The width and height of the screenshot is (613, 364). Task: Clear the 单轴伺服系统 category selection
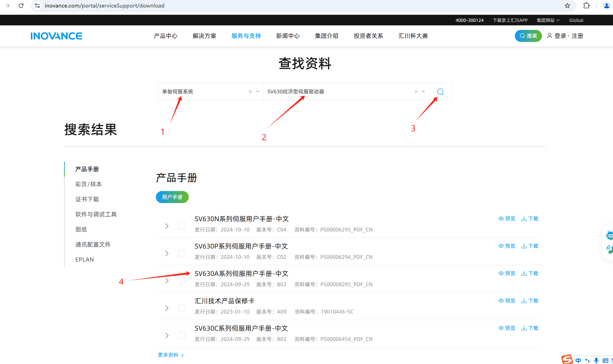coord(250,92)
